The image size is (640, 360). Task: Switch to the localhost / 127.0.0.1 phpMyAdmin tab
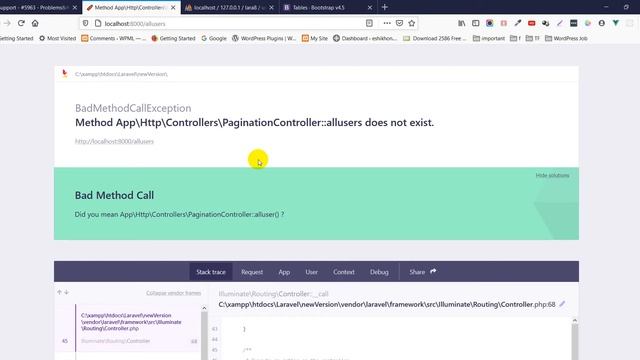230,7
